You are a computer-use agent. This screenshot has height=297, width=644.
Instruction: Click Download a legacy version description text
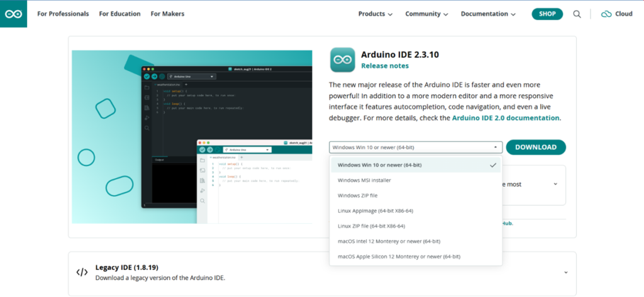point(160,277)
